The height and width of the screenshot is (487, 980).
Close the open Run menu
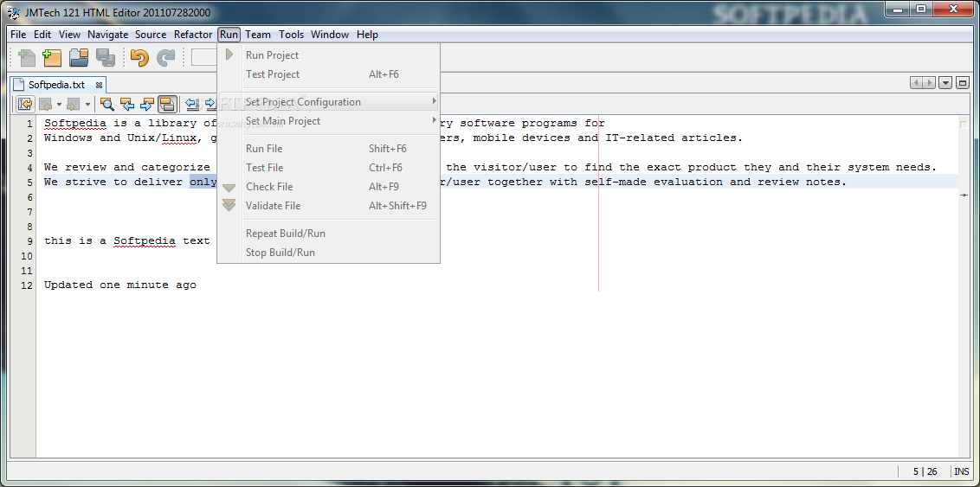click(229, 35)
